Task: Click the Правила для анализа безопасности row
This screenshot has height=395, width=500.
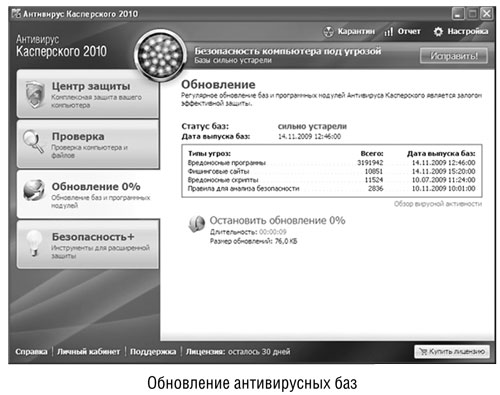Action: 332,189
